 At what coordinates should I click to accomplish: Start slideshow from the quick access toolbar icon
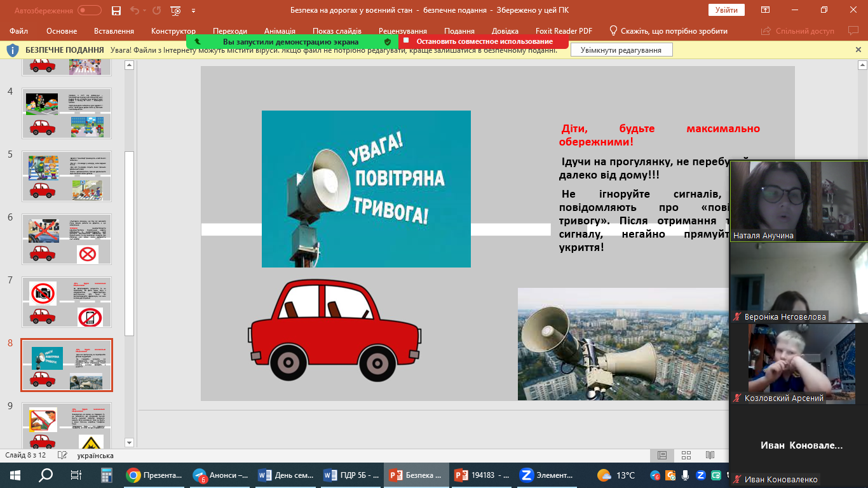pos(176,11)
